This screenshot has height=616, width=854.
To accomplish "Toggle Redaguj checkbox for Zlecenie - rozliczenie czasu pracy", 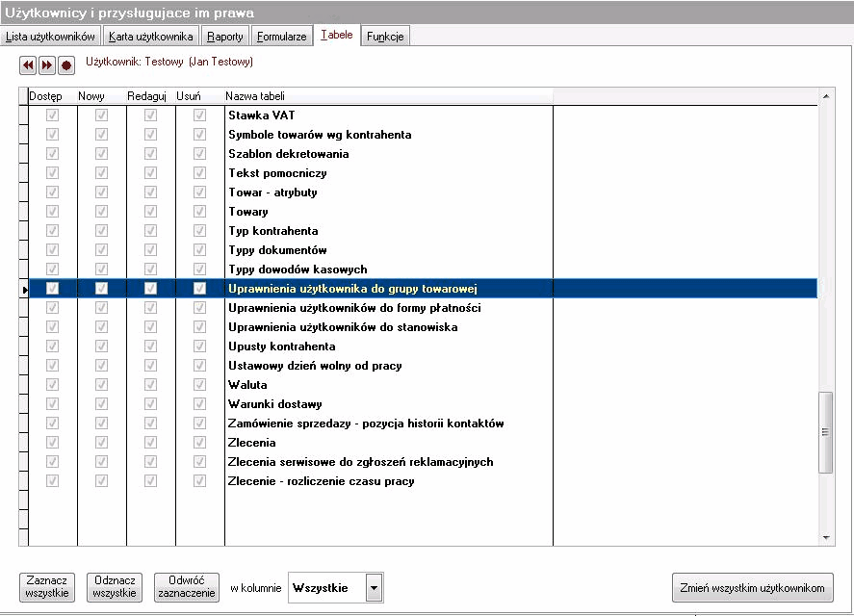I will pyautogui.click(x=150, y=481).
